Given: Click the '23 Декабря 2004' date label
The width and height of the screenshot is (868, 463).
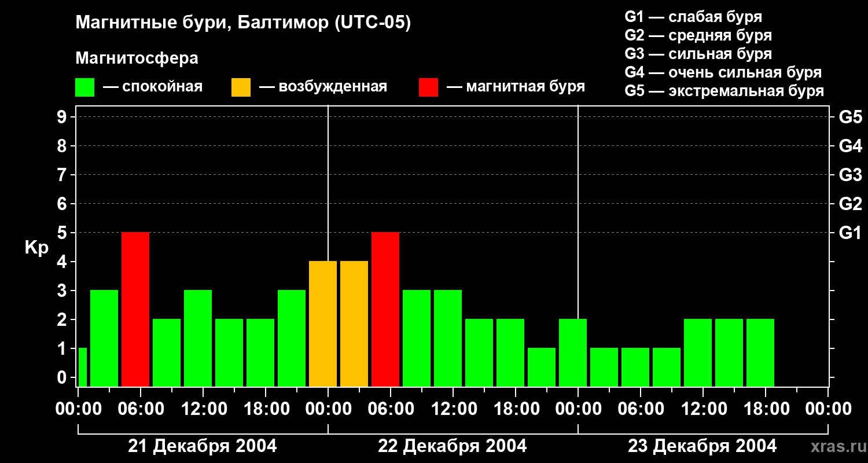Looking at the screenshot, I should (x=703, y=446).
